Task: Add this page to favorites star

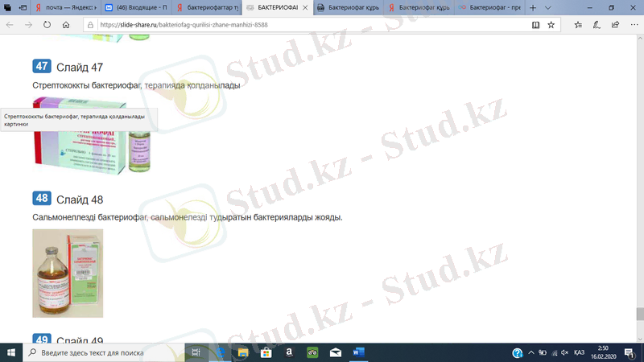Action: [551, 25]
